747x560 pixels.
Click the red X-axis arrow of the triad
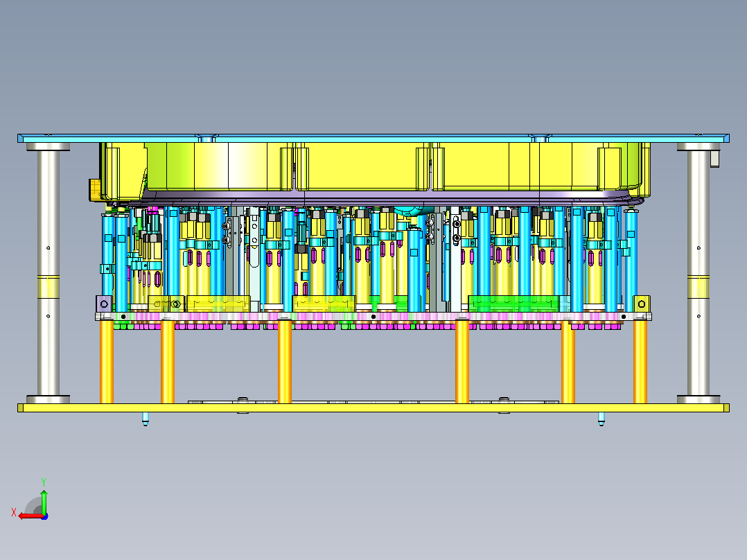[x=31, y=516]
